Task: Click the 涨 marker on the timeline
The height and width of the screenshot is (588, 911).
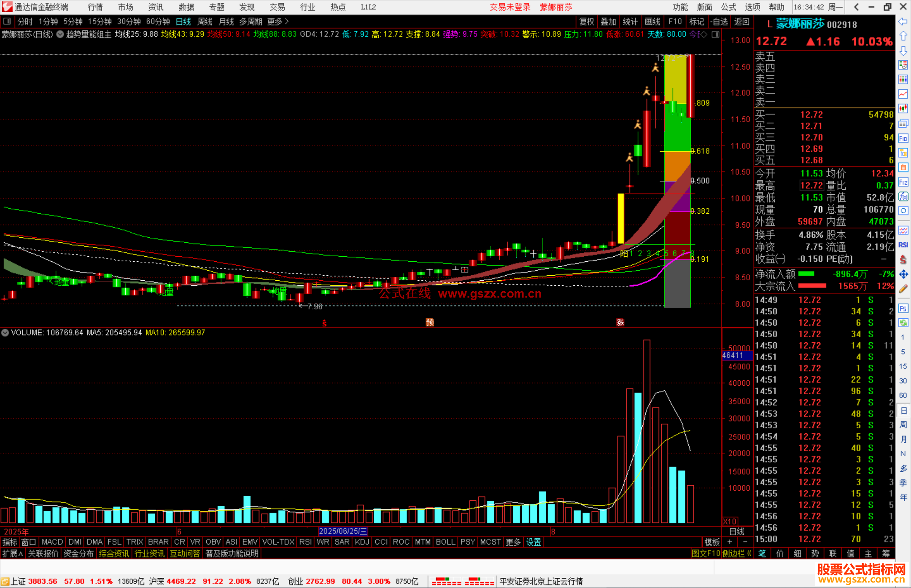Action: [620, 322]
